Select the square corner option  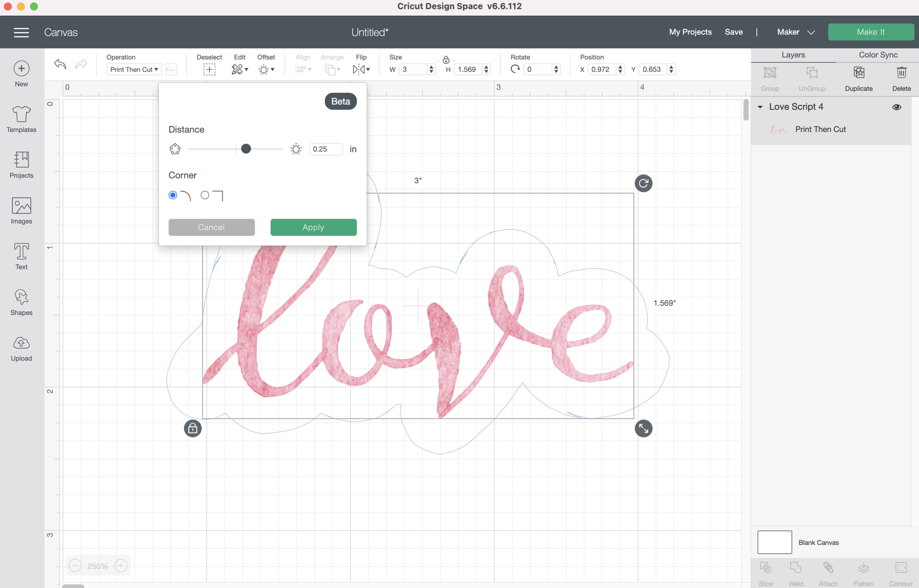(205, 195)
